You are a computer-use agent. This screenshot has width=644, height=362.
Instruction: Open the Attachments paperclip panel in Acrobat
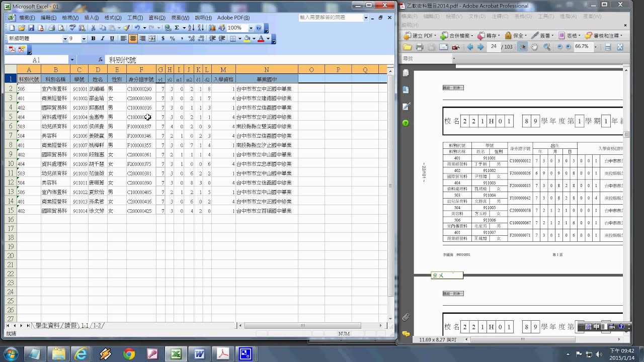click(406, 317)
